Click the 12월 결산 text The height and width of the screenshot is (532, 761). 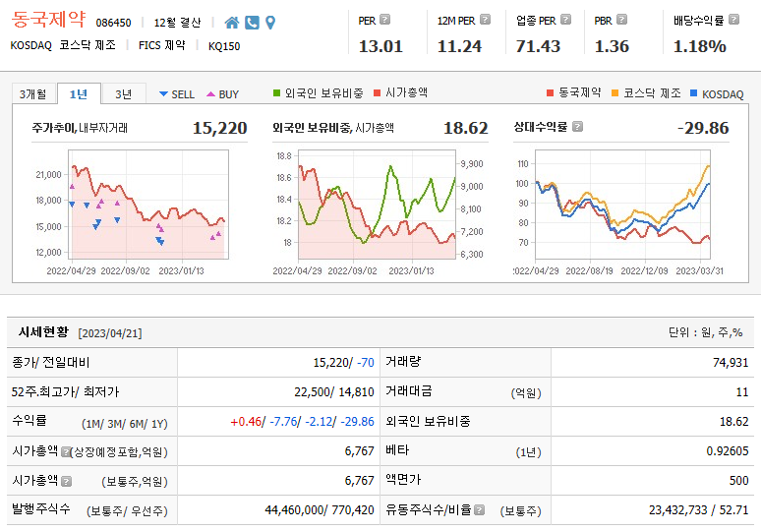tap(177, 23)
